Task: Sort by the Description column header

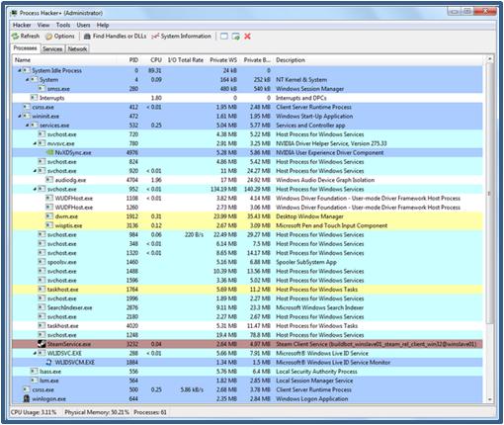Action: pyautogui.click(x=378, y=60)
